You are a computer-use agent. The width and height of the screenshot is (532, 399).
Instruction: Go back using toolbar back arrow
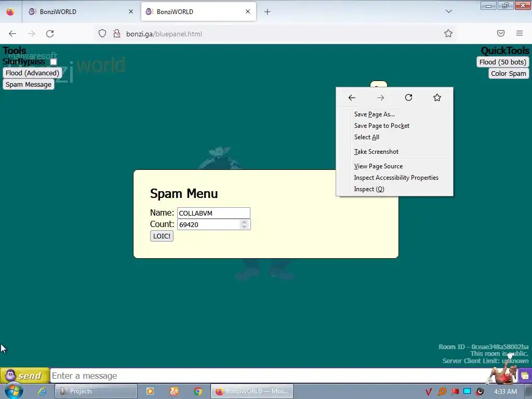[12, 34]
